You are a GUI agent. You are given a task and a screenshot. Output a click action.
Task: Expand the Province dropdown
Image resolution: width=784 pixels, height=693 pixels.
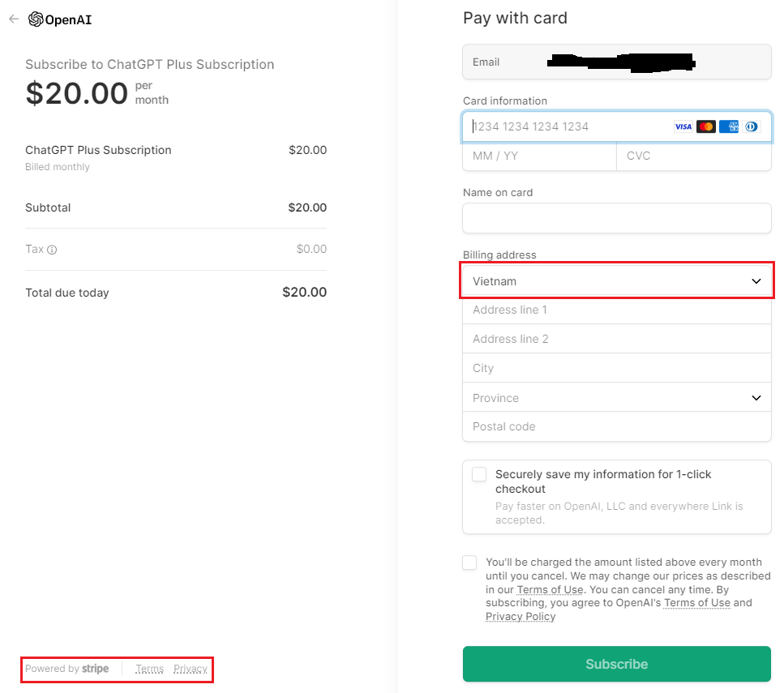coord(616,397)
